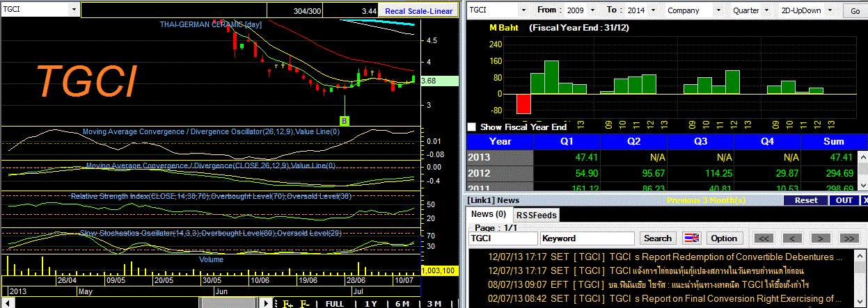
Task: Click the news Option button
Action: (x=724, y=238)
